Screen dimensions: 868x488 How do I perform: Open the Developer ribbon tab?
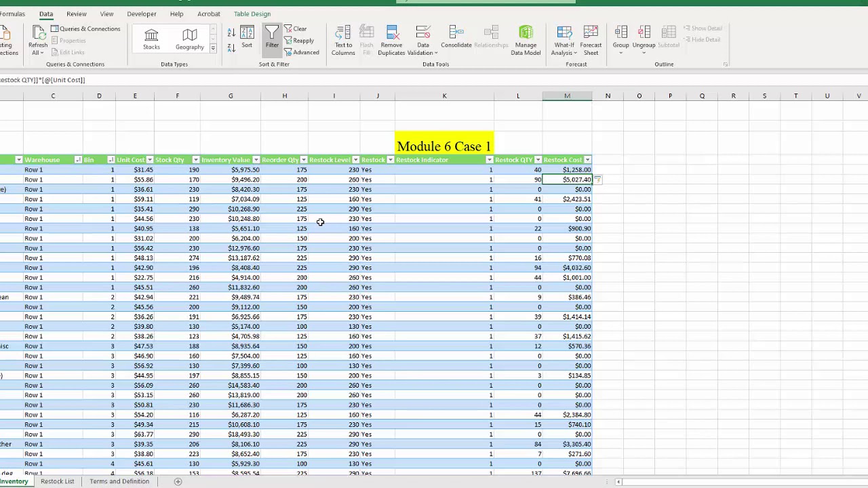[x=142, y=14]
